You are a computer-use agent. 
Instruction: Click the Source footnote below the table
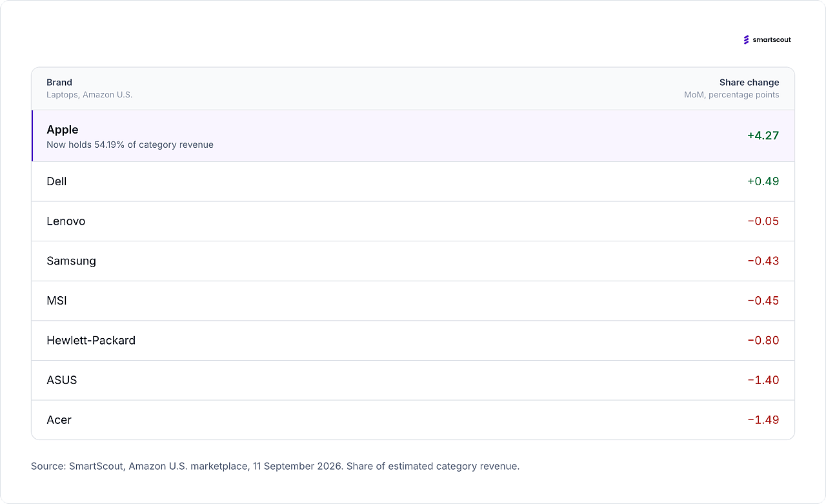pyautogui.click(x=275, y=466)
